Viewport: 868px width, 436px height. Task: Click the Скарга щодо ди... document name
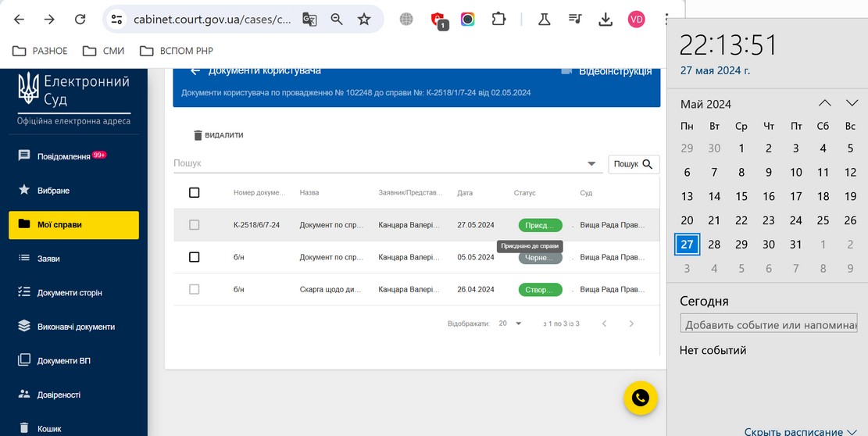pos(331,289)
